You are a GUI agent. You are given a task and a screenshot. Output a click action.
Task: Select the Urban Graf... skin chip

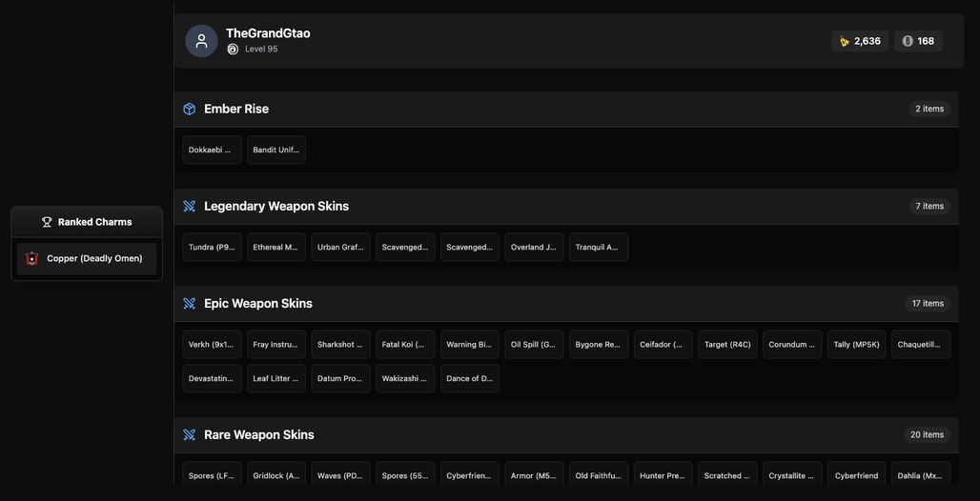pos(340,248)
